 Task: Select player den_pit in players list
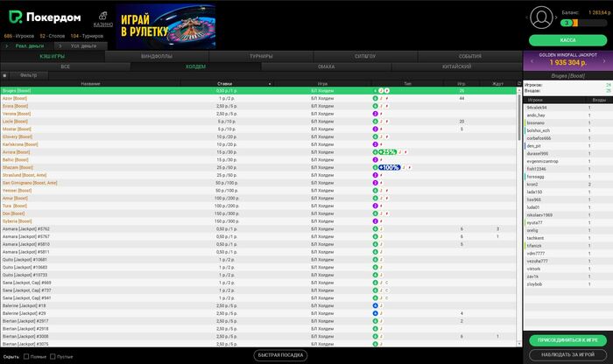[568, 146]
